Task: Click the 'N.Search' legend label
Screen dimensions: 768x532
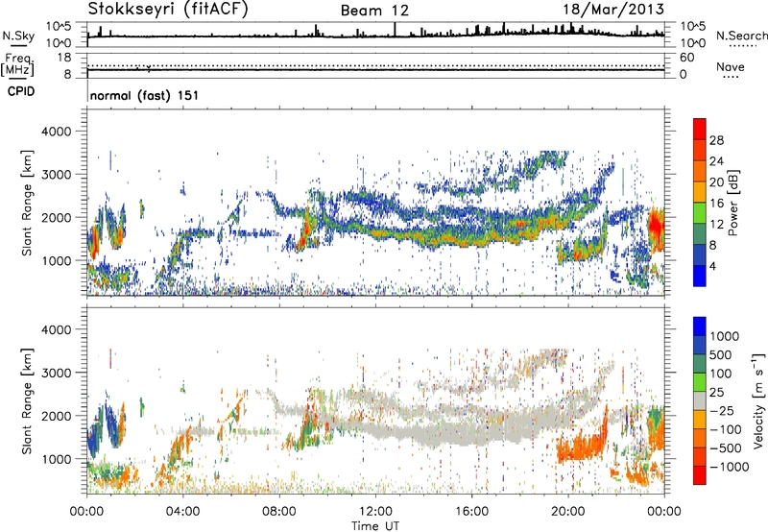Action: pyautogui.click(x=741, y=36)
